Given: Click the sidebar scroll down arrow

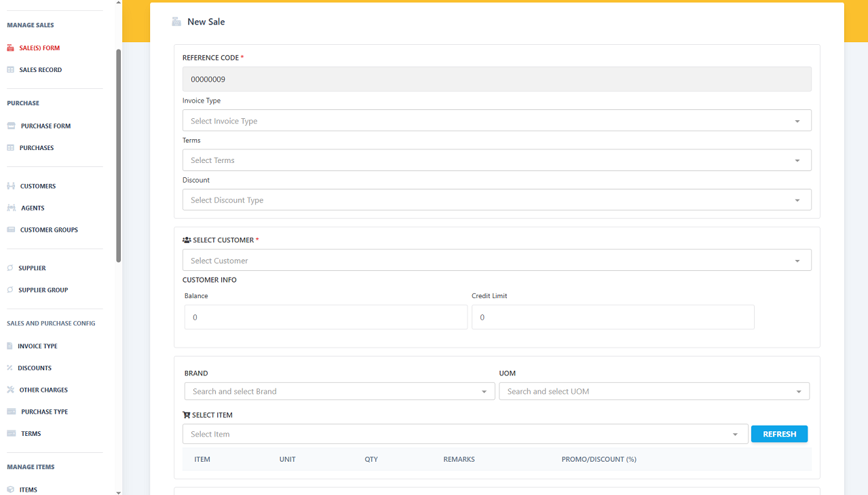Looking at the screenshot, I should (x=119, y=492).
